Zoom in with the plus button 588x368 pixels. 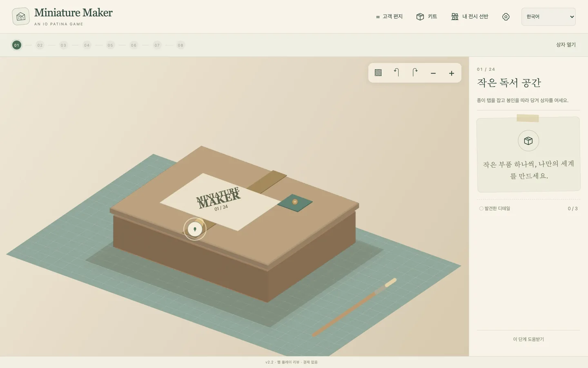click(x=452, y=73)
